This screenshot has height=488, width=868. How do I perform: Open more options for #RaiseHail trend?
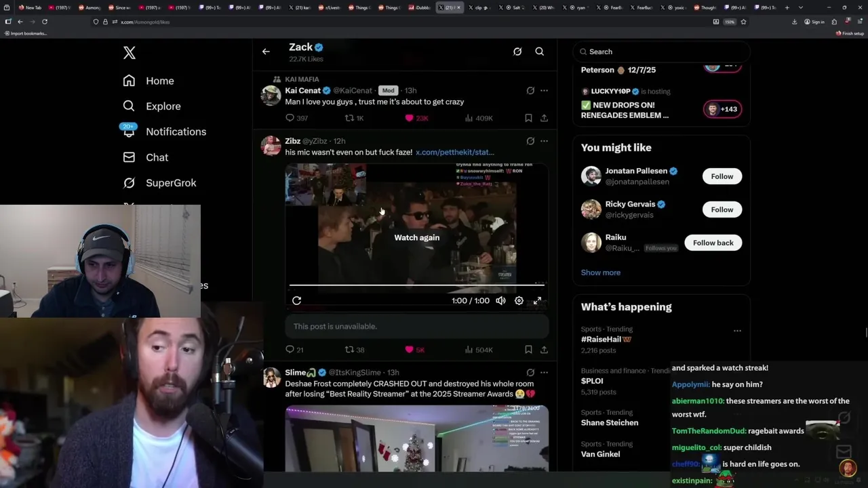737,331
